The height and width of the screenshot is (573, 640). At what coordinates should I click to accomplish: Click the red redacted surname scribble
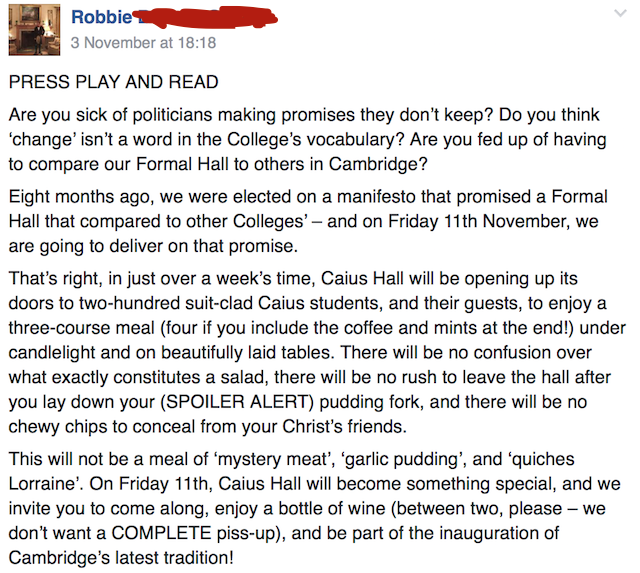pos(206,17)
